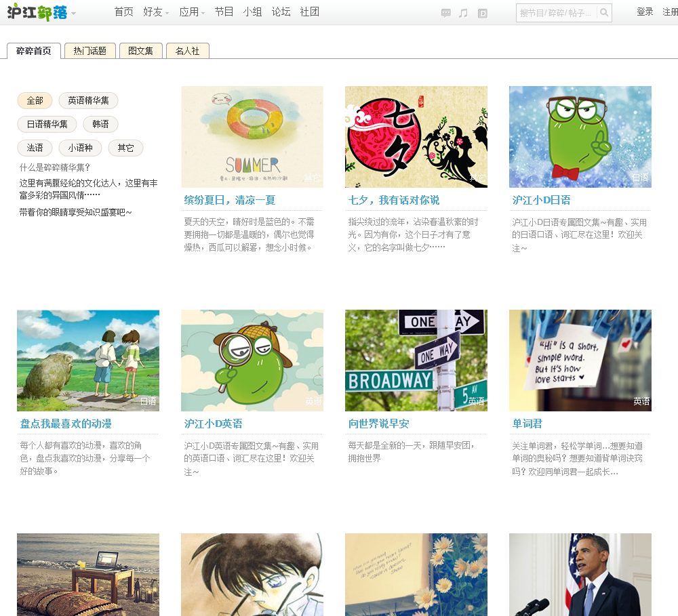This screenshot has height=616, width=678.
Task: Open the 缤纷夏日，清凉一夏 title link
Action: [x=230, y=200]
